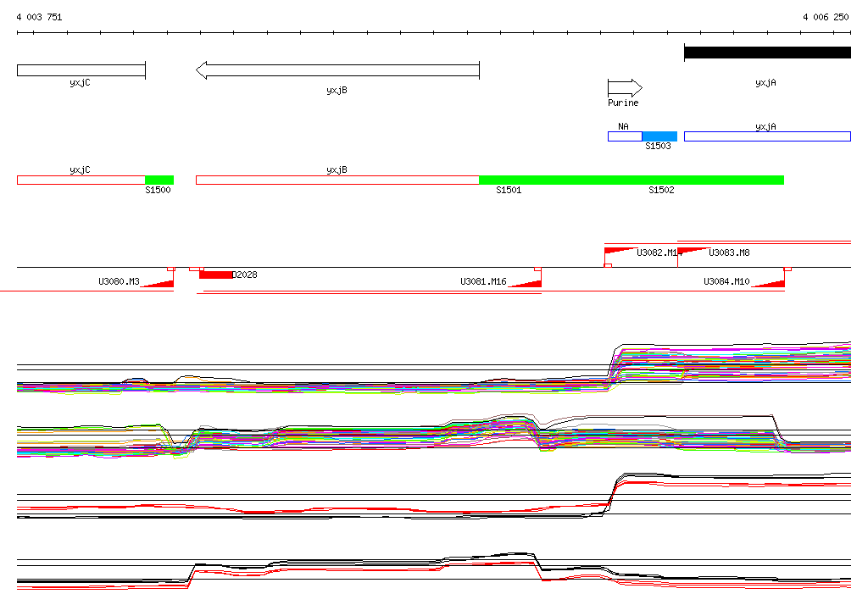868x605 pixels.
Task: Select the yxjB left-pointing gene arrow
Action: [337, 69]
